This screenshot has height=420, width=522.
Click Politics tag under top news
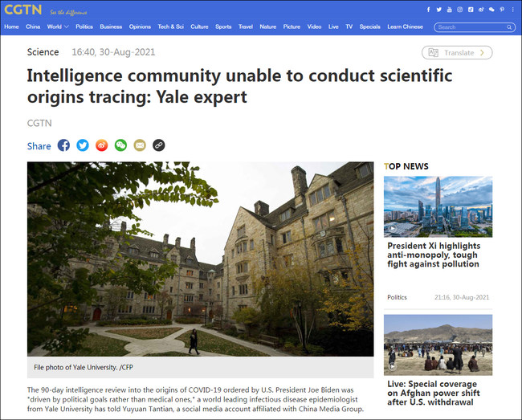397,297
